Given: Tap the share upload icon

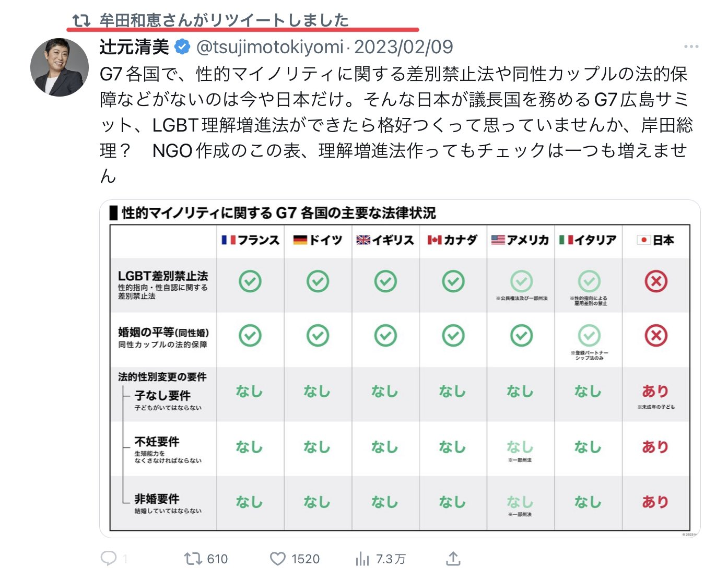Looking at the screenshot, I should [x=453, y=559].
